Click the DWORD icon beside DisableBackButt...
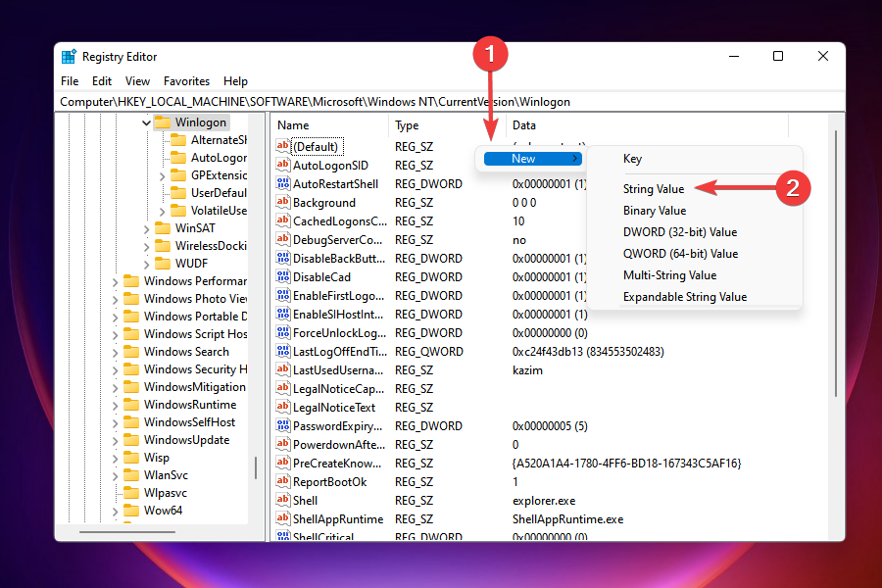This screenshot has width=882, height=588. (x=282, y=258)
